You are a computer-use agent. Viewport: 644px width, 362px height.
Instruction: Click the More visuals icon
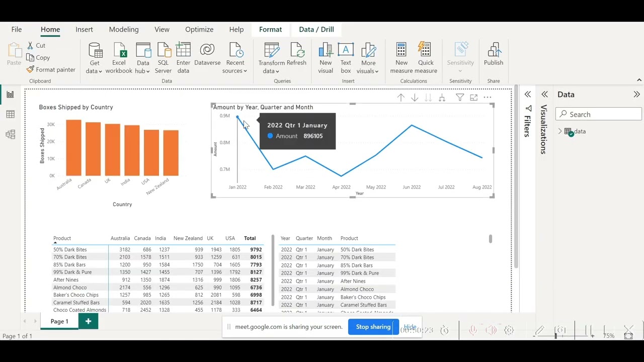[368, 50]
